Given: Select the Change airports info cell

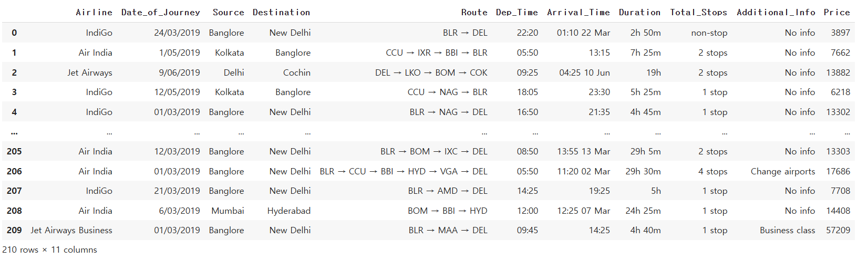Looking at the screenshot, I should 783,171.
